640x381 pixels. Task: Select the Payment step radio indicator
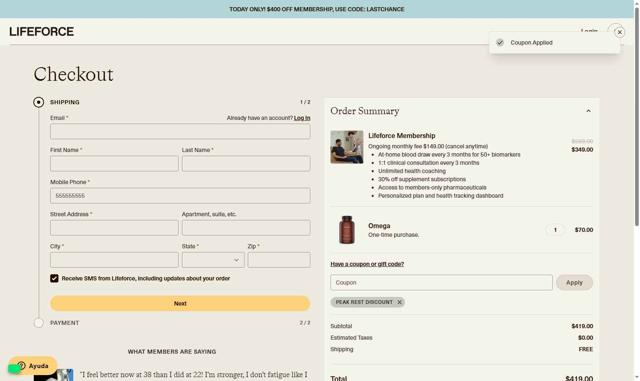[x=39, y=323]
